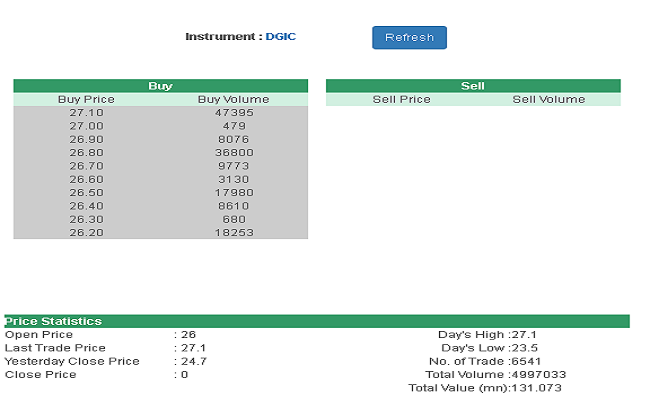650x400 pixels.
Task: Click the Price Statistics header bar
Action: point(316,321)
